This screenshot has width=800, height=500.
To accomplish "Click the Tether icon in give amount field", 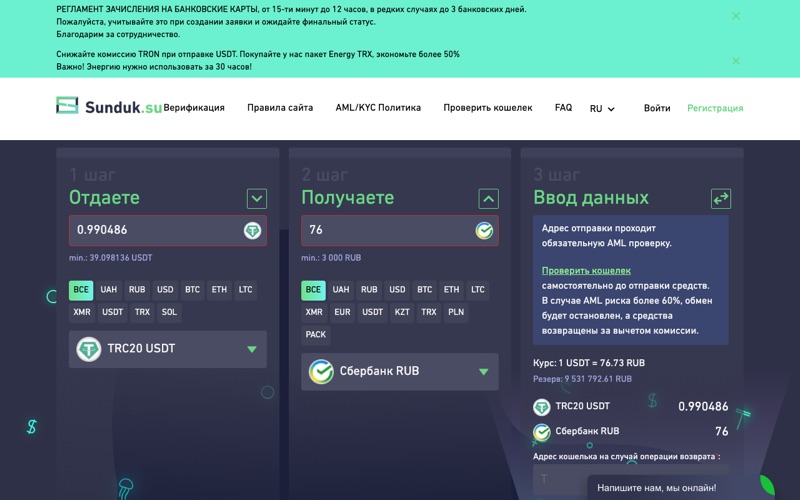I will [252, 231].
